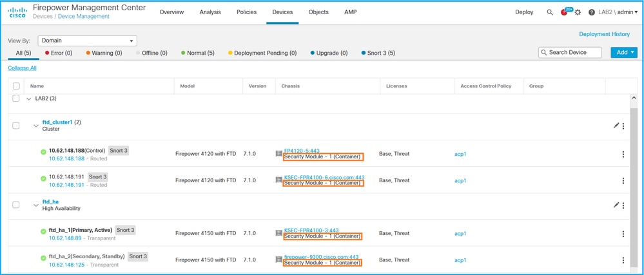
Task: Filter by Normal (5) tab
Action: (197, 53)
